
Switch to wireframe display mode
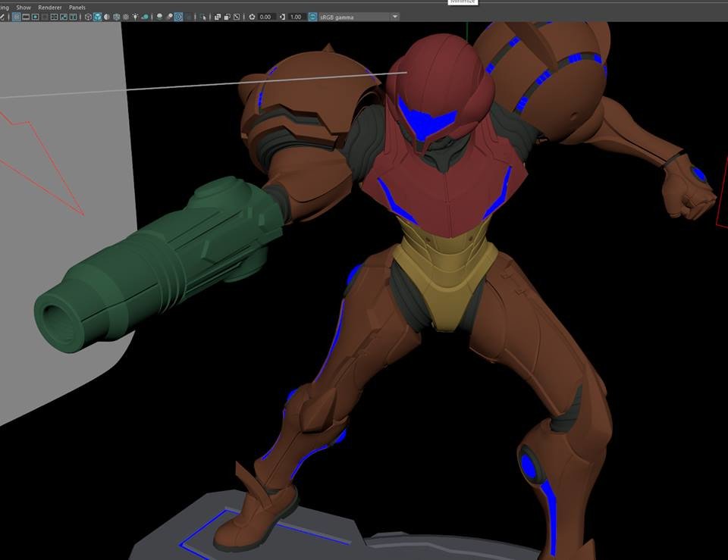pos(88,17)
